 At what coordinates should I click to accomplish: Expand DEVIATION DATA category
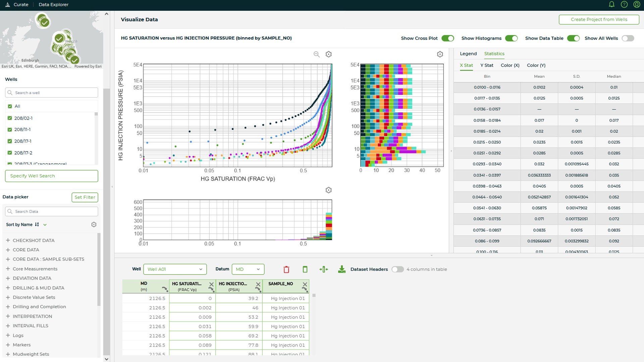(8, 278)
